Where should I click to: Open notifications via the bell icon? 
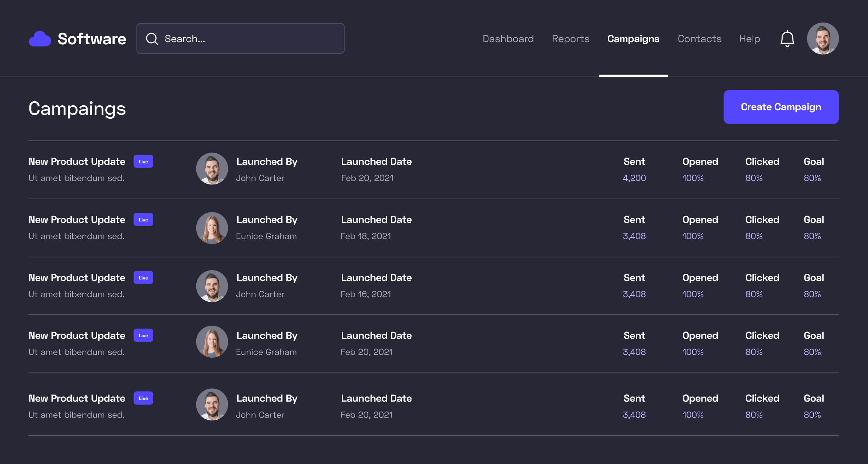[787, 38]
